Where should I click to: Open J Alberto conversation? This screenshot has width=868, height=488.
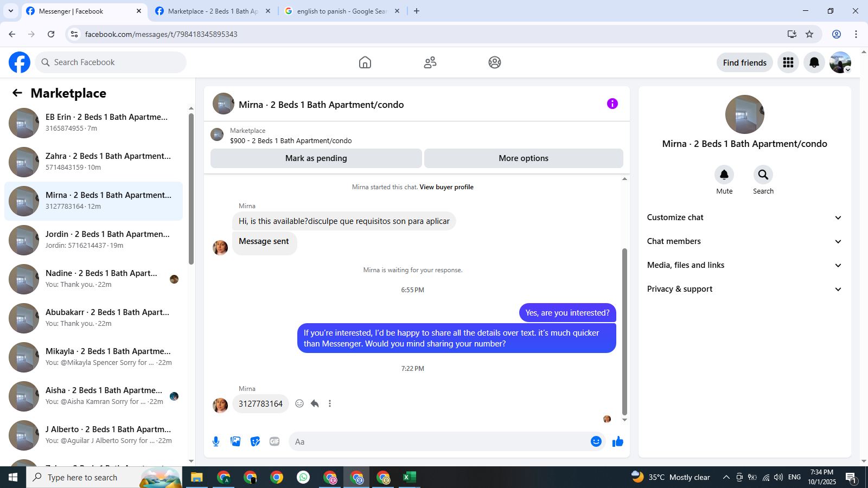[x=93, y=435]
